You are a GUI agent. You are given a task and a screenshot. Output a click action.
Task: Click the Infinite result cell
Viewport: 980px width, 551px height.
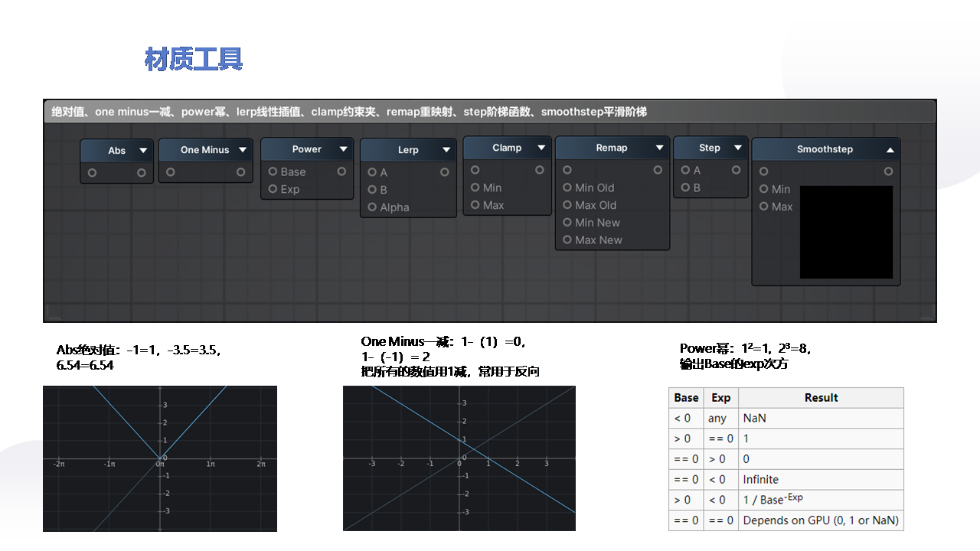[821, 479]
